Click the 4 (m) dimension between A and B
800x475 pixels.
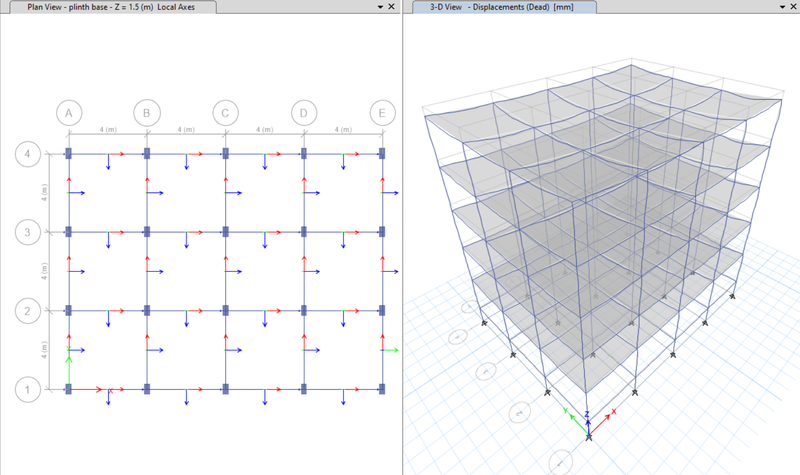pos(108,130)
